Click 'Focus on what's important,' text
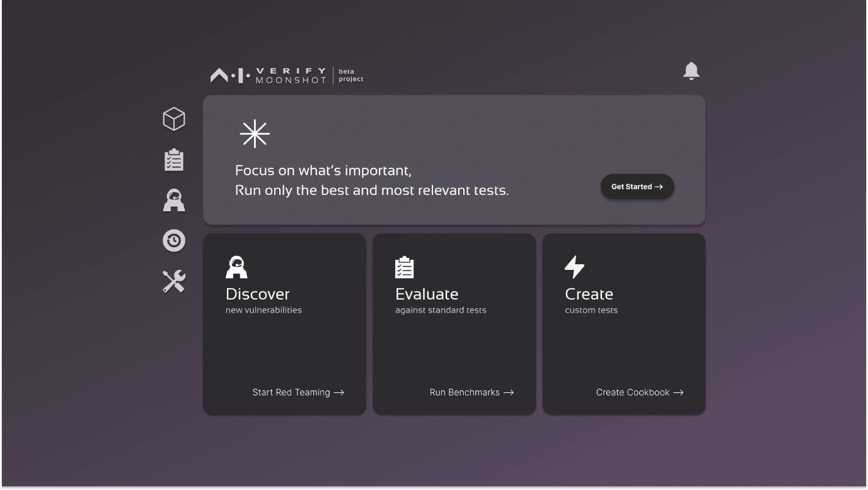Image resolution: width=868 pixels, height=490 pixels. [x=323, y=170]
